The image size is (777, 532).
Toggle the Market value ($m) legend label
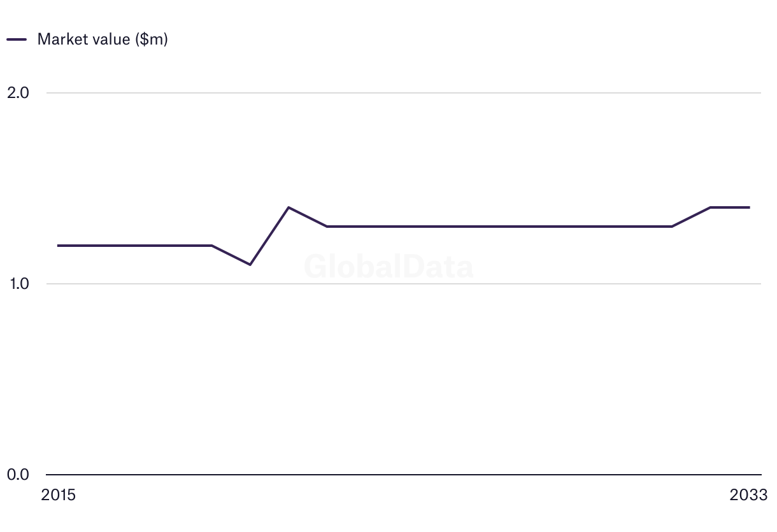(103, 39)
